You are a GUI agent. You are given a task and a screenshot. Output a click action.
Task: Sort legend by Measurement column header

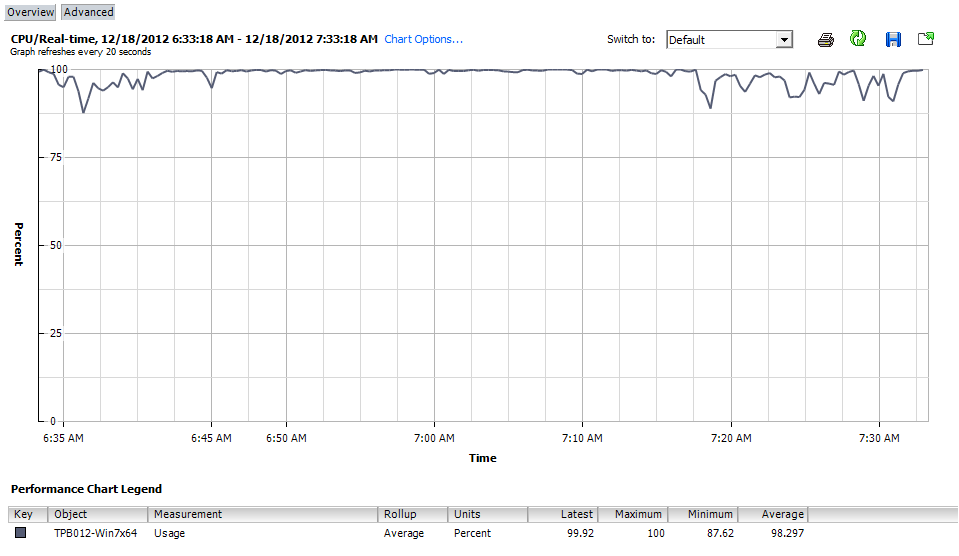(262, 514)
